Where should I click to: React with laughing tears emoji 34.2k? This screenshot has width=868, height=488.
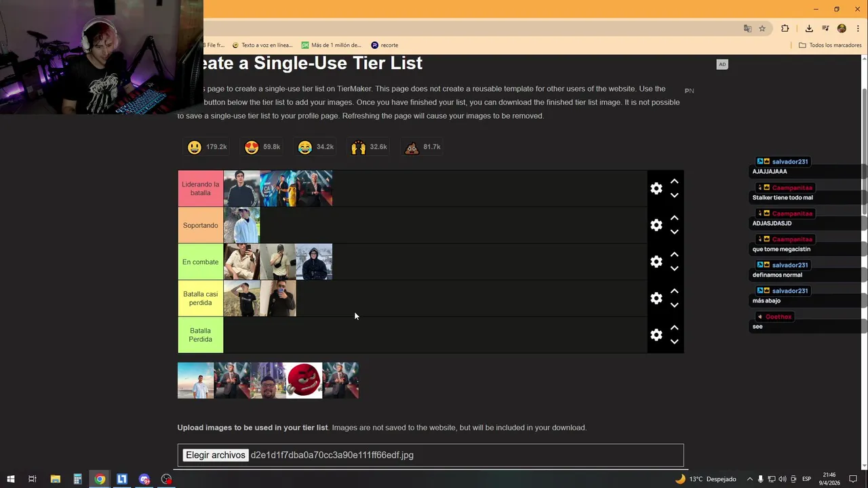point(316,147)
